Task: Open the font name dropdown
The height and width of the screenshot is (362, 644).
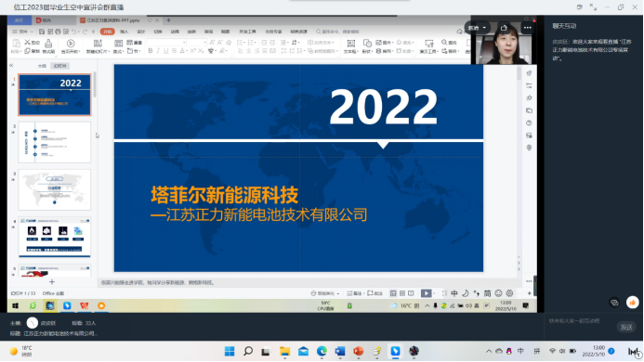Action: click(165, 43)
